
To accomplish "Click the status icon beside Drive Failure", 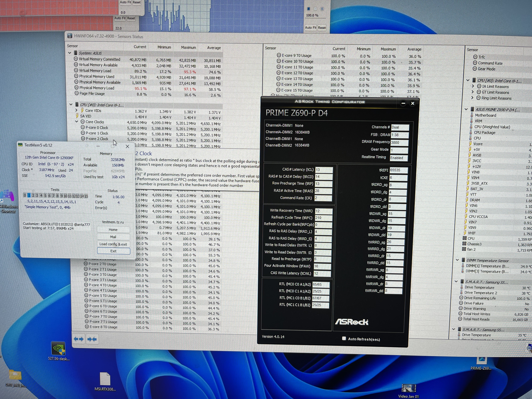I will (461, 303).
